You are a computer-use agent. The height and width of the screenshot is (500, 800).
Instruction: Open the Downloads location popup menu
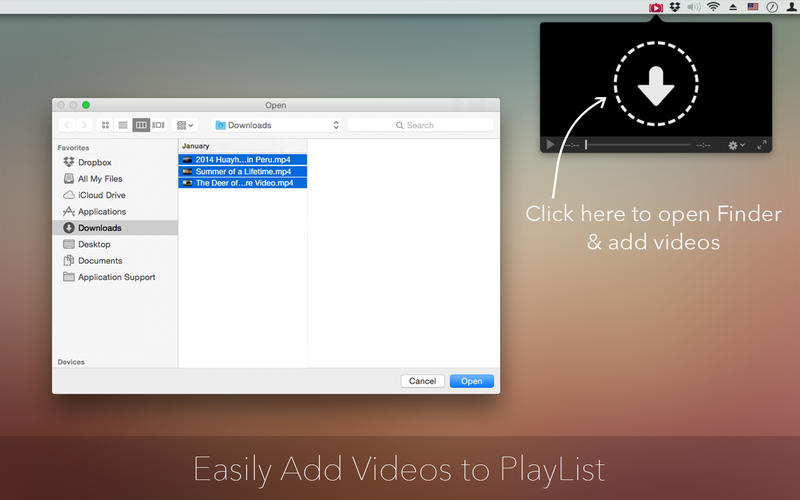pos(277,125)
